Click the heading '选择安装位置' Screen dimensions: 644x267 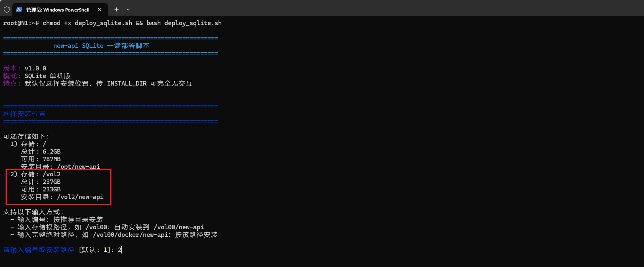pos(24,113)
